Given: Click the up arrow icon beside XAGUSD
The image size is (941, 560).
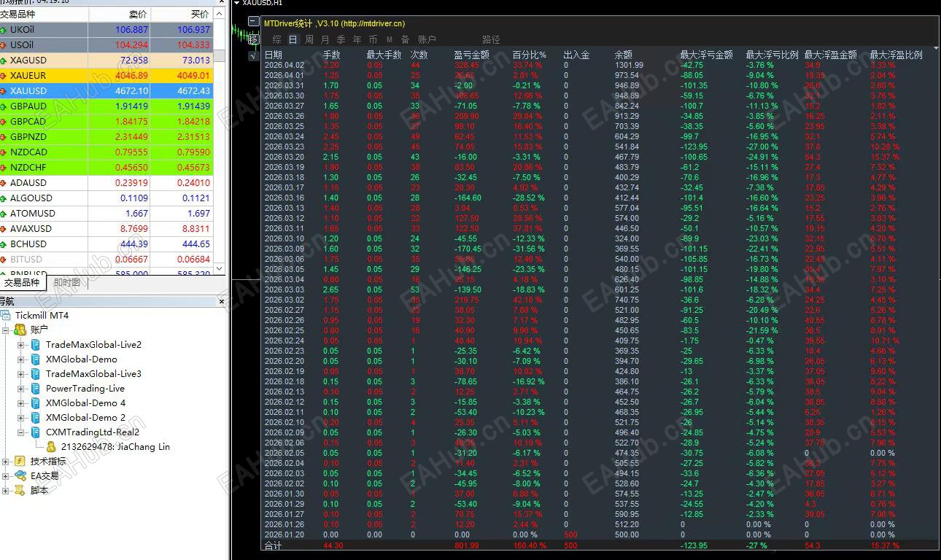Looking at the screenshot, I should [x=3, y=61].
